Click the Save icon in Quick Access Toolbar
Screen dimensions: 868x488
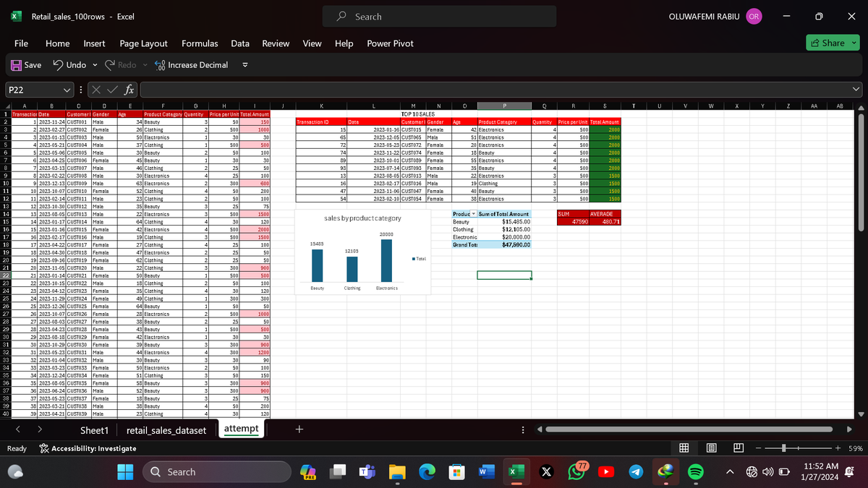15,65
